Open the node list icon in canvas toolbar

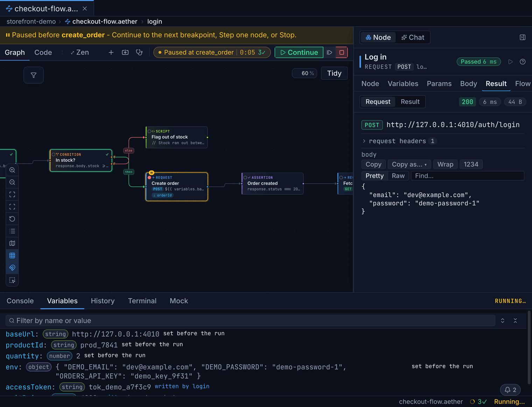(12, 231)
